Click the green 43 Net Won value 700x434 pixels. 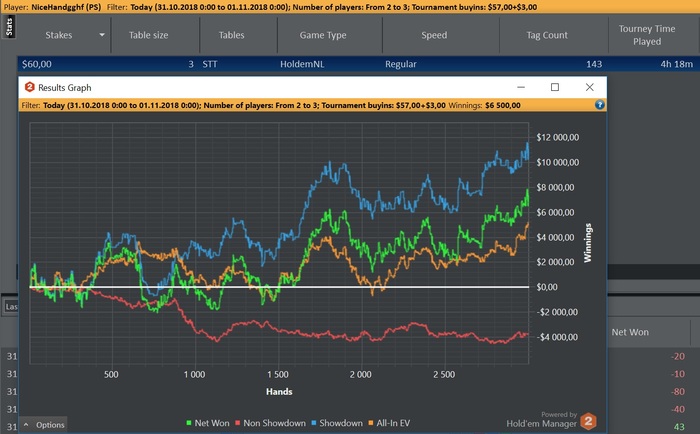pyautogui.click(x=679, y=427)
